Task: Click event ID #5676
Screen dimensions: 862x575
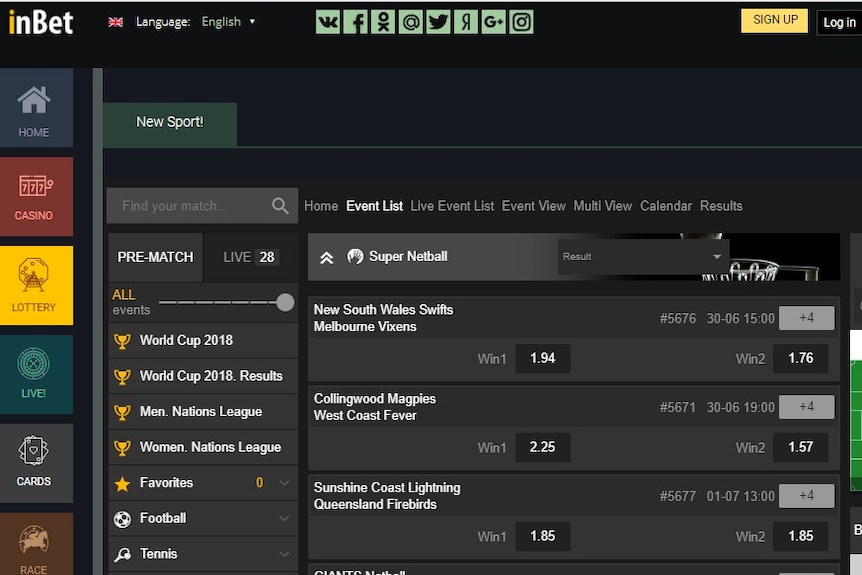Action: 677,319
